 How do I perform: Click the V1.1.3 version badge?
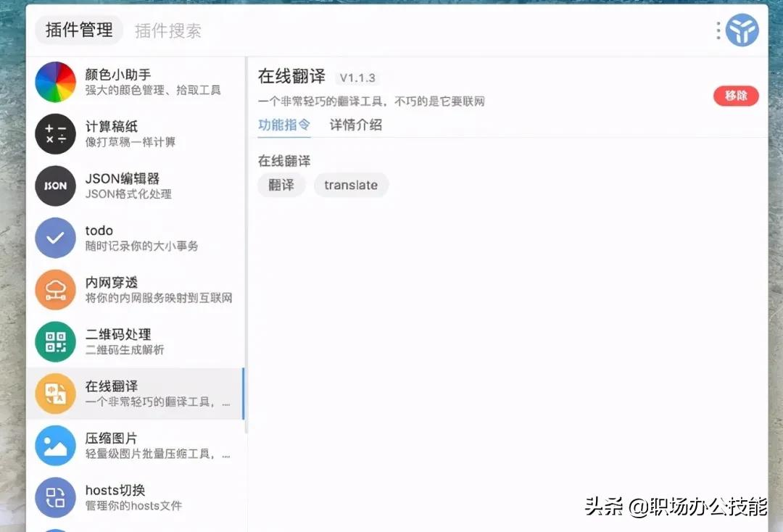(356, 78)
